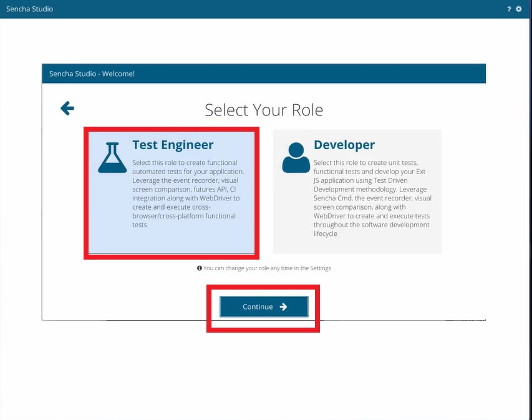Click the Continue button
Image resolution: width=532 pixels, height=420 pixels.
pos(264,306)
